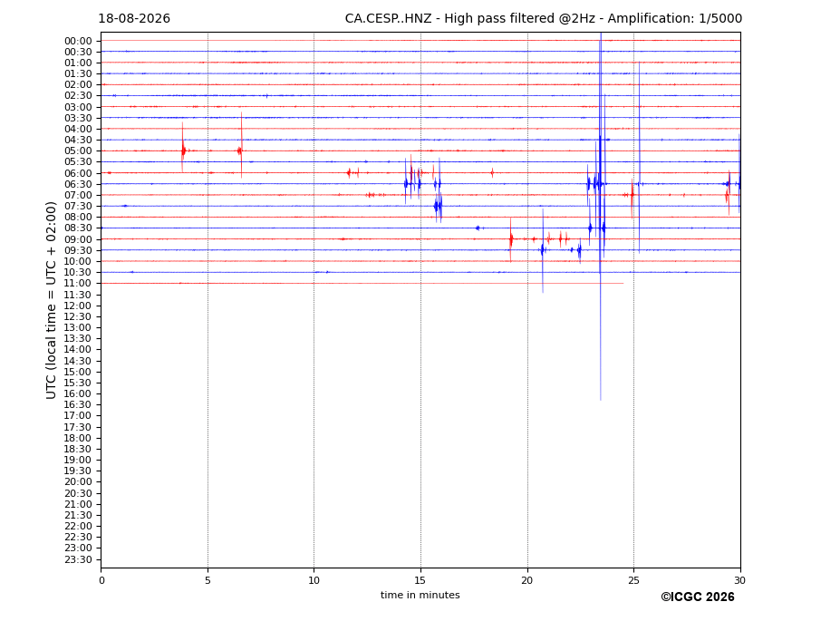Click the 11:00 time row label

(78, 284)
